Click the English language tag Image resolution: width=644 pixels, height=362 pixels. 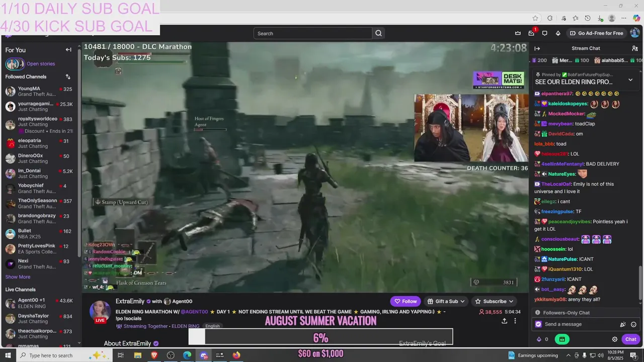[212, 326]
